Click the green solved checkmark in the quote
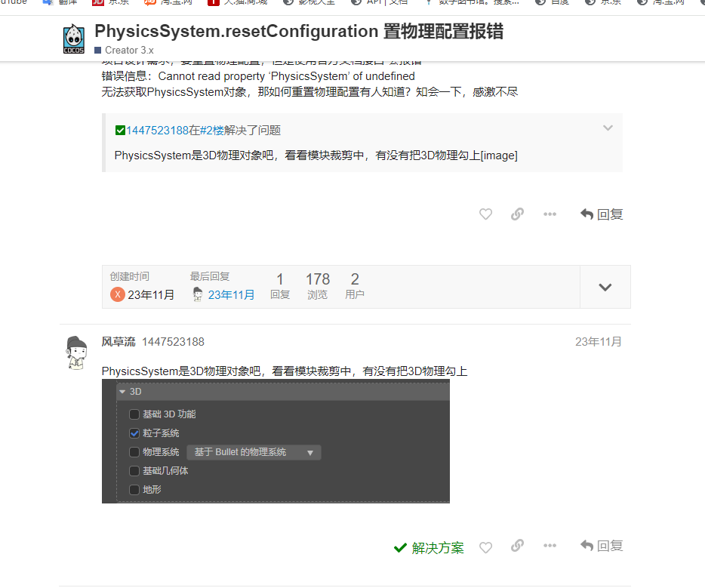This screenshot has height=588, width=705. 120,131
